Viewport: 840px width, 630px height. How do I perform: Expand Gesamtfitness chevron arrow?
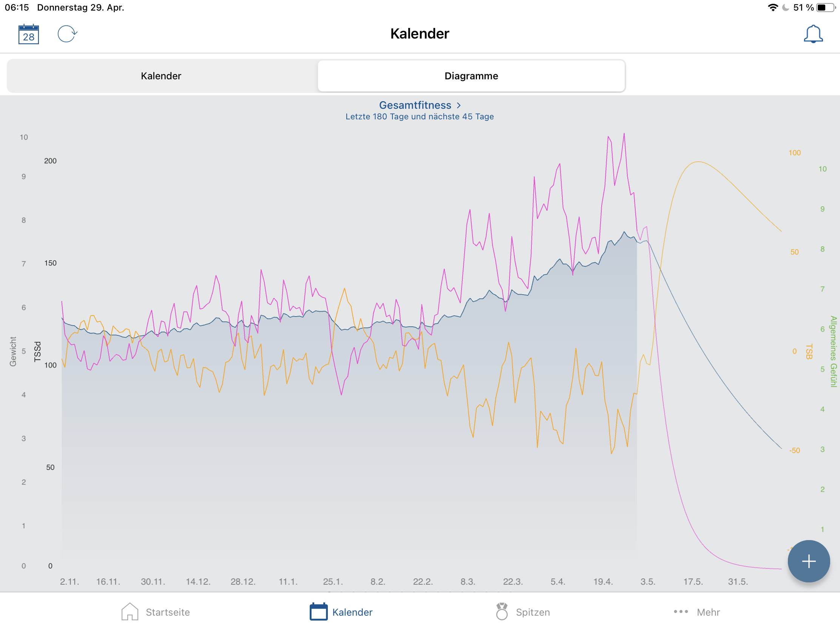coord(459,105)
